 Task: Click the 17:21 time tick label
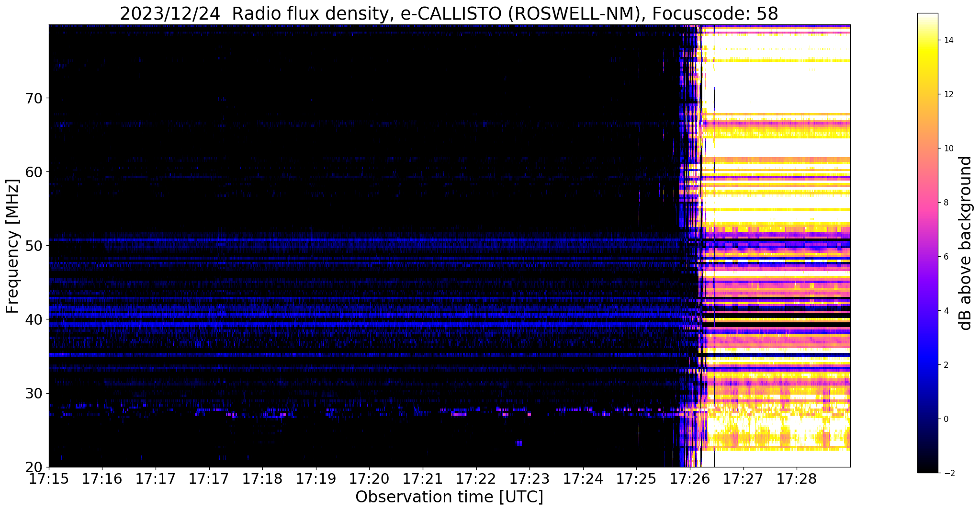423,478
